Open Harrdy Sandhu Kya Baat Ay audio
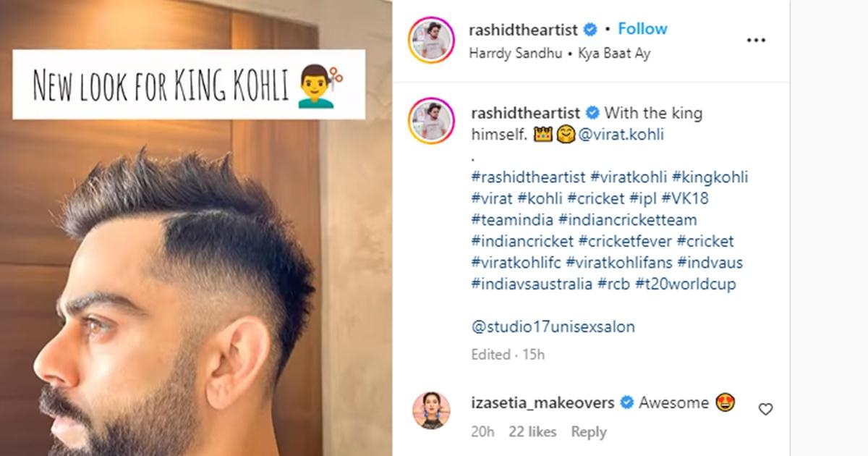Viewport: 868px width, 456px height. [559, 54]
